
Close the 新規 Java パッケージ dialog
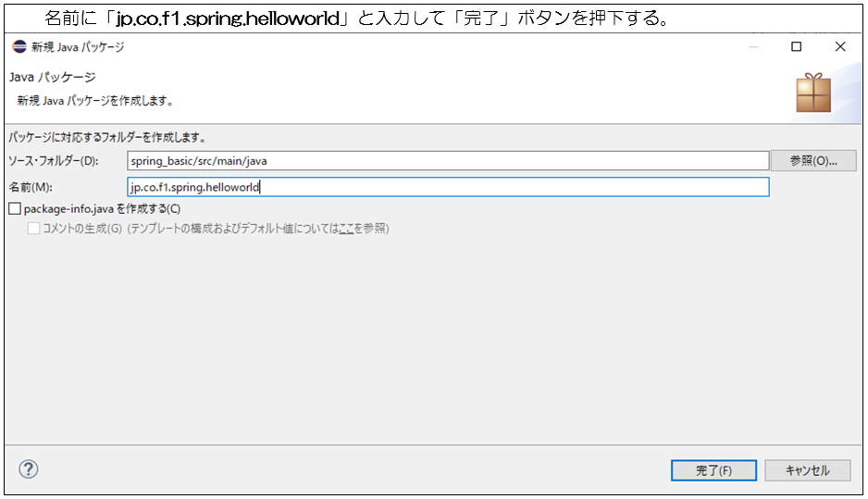[839, 47]
